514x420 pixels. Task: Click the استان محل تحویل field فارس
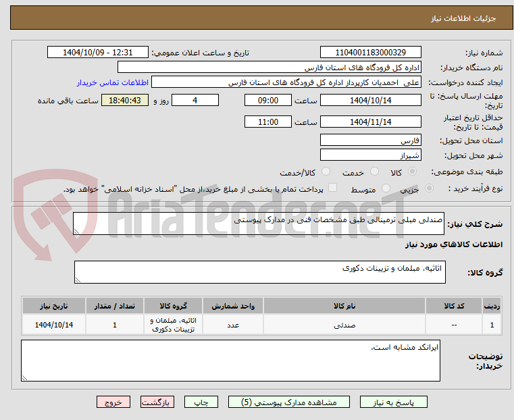[370, 140]
